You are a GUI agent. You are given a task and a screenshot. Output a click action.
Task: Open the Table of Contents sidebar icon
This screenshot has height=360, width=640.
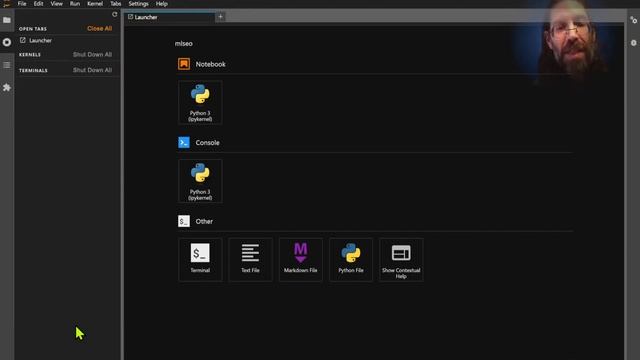(x=7, y=65)
